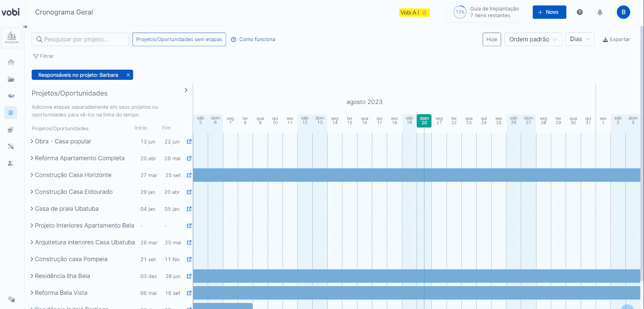
Task: Collapse the Projetos/Oportunidades panel chevron
Action: click(x=186, y=90)
